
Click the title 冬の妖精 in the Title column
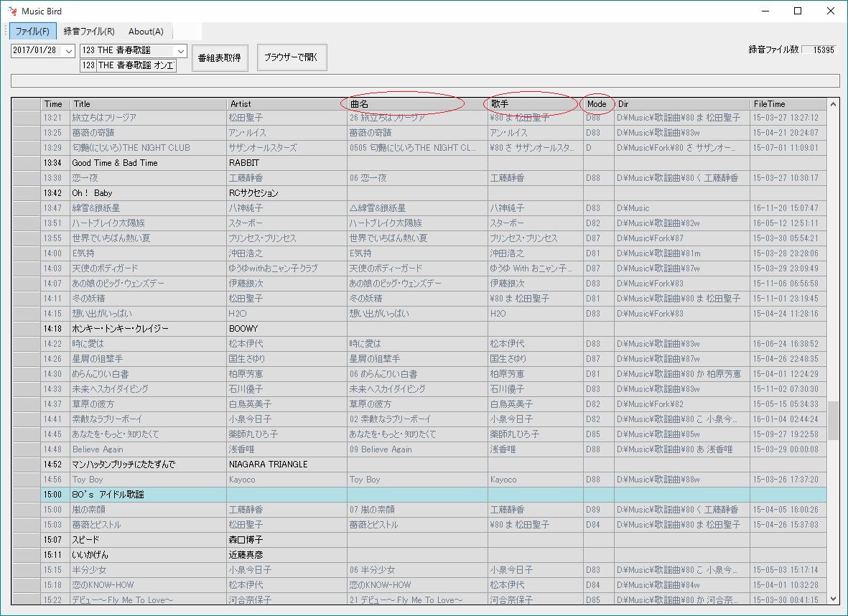(89, 299)
